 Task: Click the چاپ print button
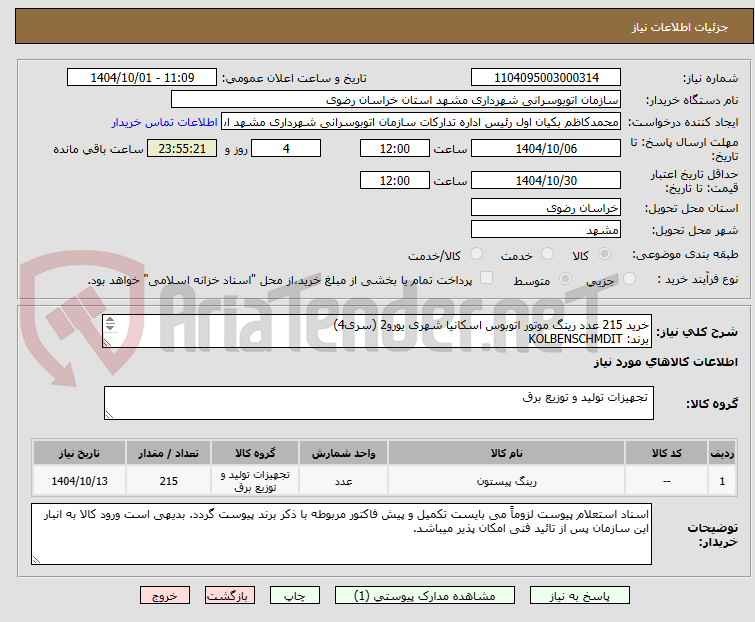coord(294,596)
